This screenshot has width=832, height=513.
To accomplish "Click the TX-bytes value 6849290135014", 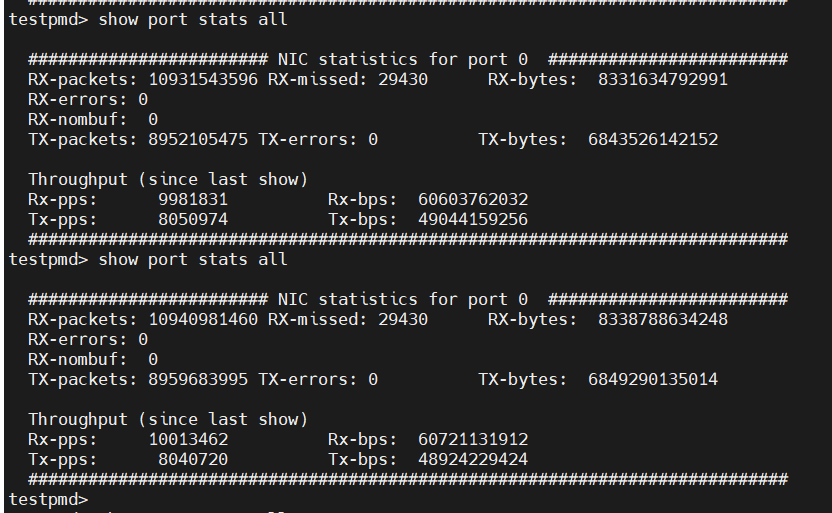I will pyautogui.click(x=653, y=379).
